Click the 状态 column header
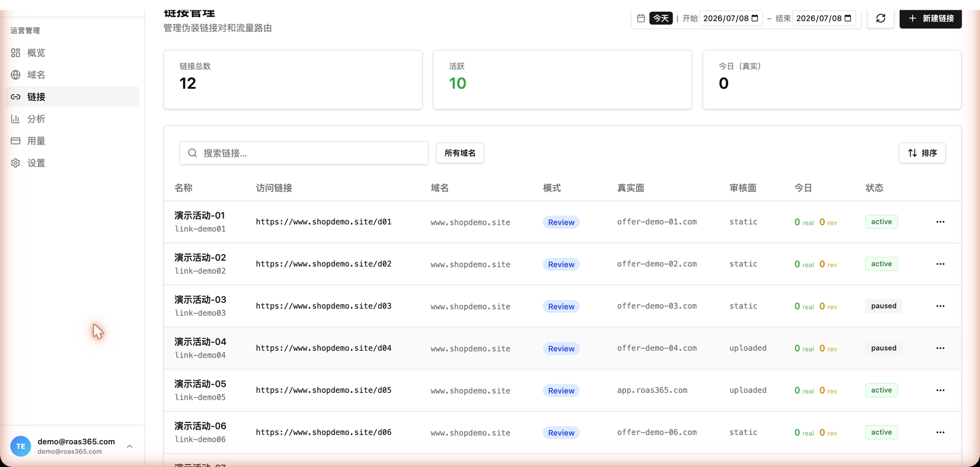The width and height of the screenshot is (980, 467). 874,188
